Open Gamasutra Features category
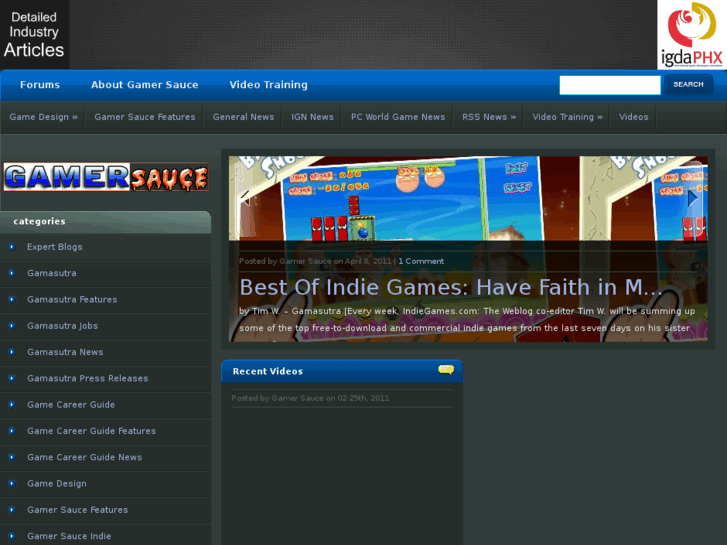727x545 pixels. pos(72,299)
